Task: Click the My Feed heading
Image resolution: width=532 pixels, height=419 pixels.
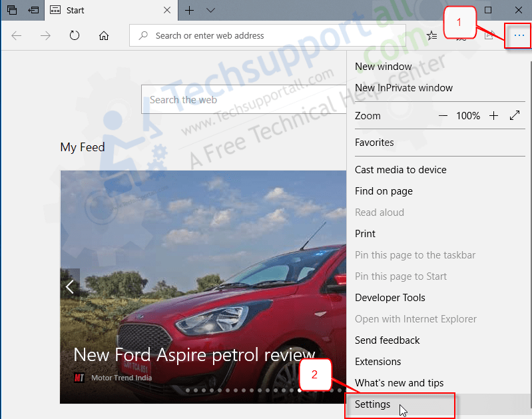Action: (83, 147)
